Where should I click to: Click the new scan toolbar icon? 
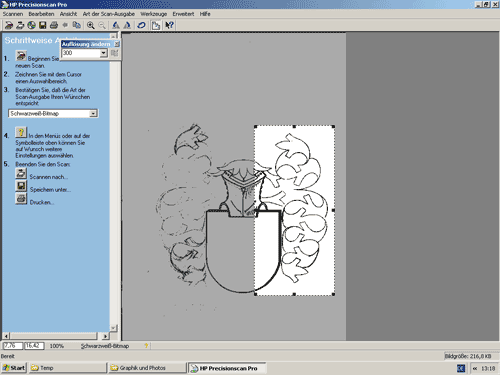point(9,25)
